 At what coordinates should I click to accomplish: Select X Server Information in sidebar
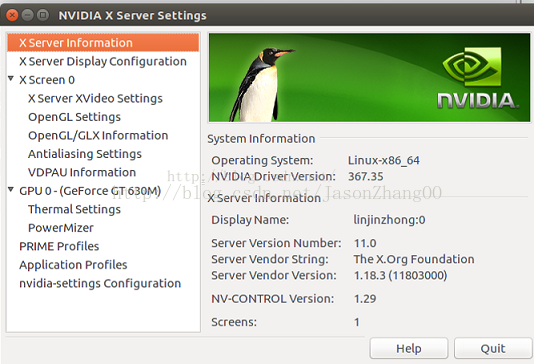[103, 43]
